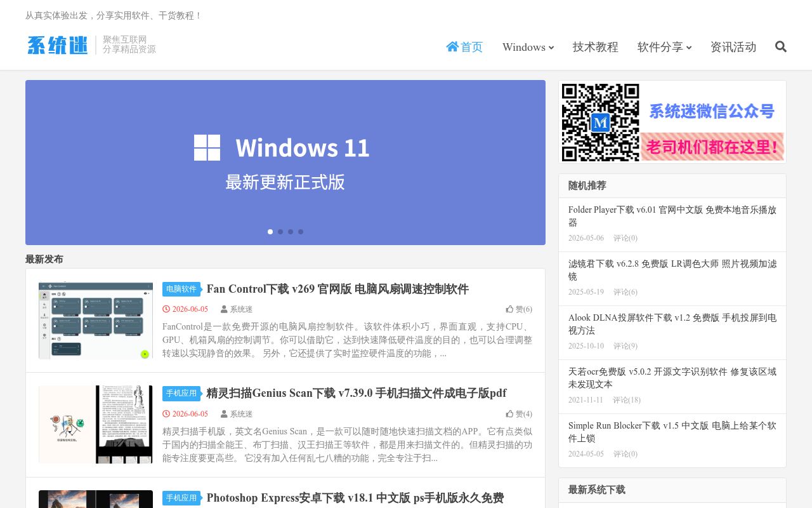Click the 2026-06-05 date on the Fan Control post
This screenshot has height=508, width=812.
190,309
